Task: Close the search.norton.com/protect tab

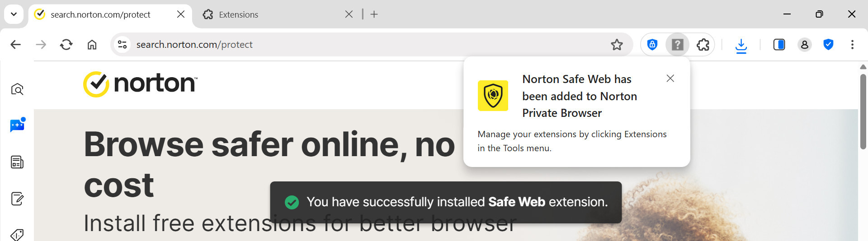Action: [181, 14]
